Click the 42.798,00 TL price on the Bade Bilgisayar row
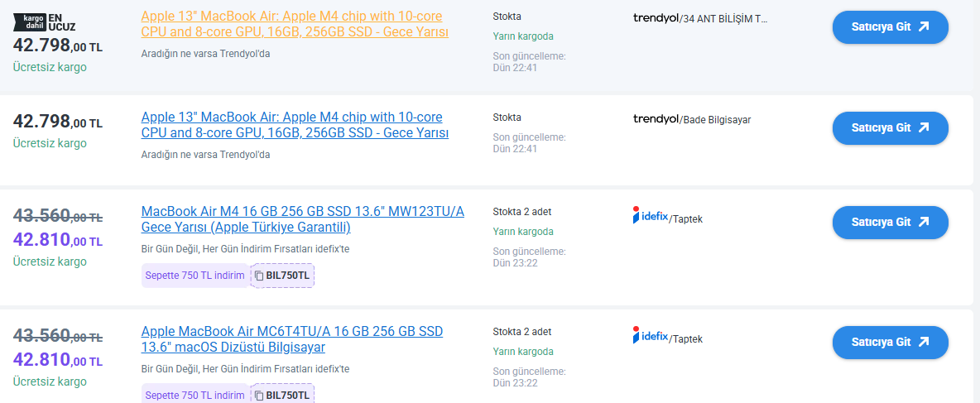The height and width of the screenshot is (403, 980). 58,122
